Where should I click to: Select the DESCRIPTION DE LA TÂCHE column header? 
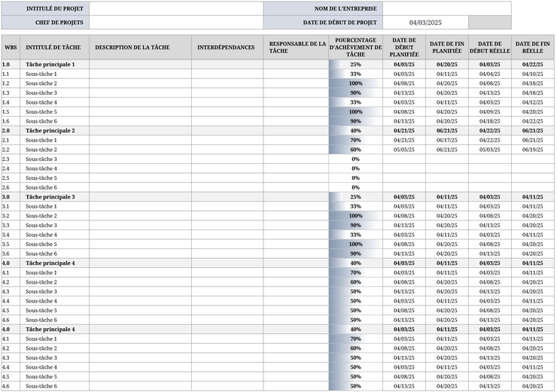[x=140, y=47]
